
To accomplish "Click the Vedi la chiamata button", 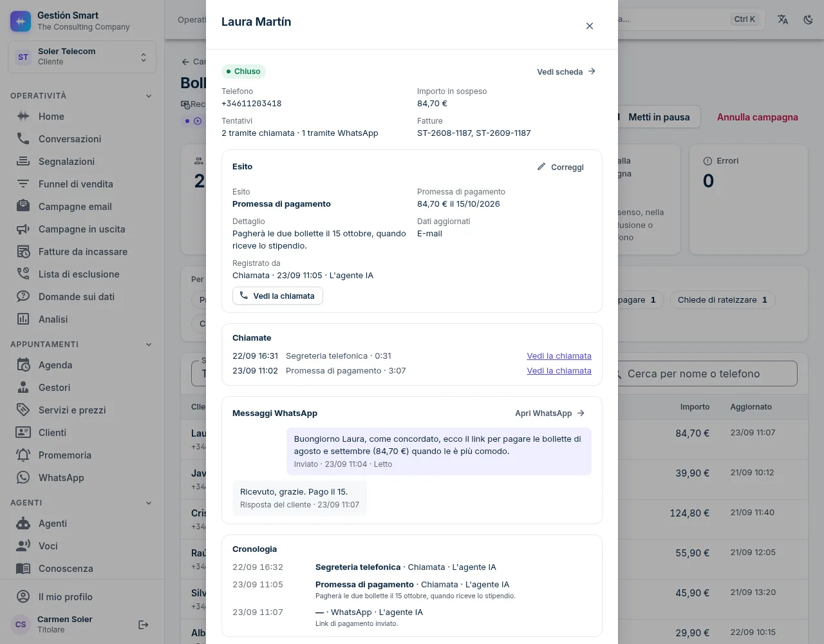I will 277,296.
